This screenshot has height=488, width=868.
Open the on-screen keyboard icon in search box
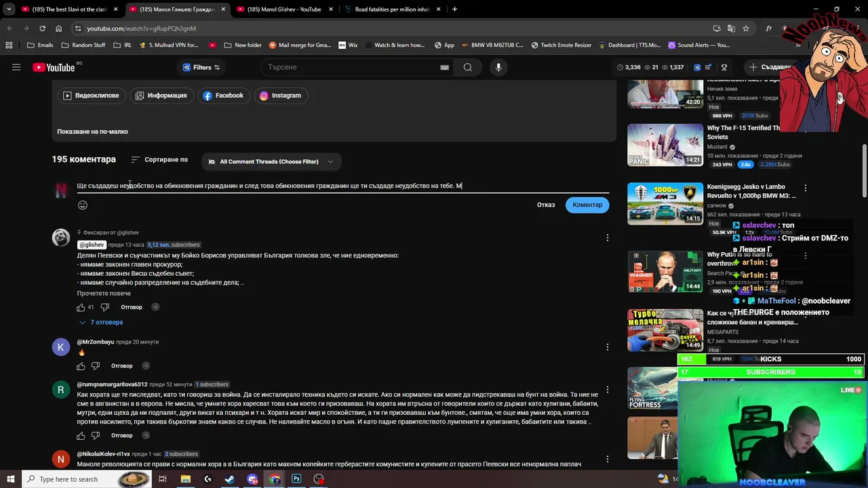[444, 67]
